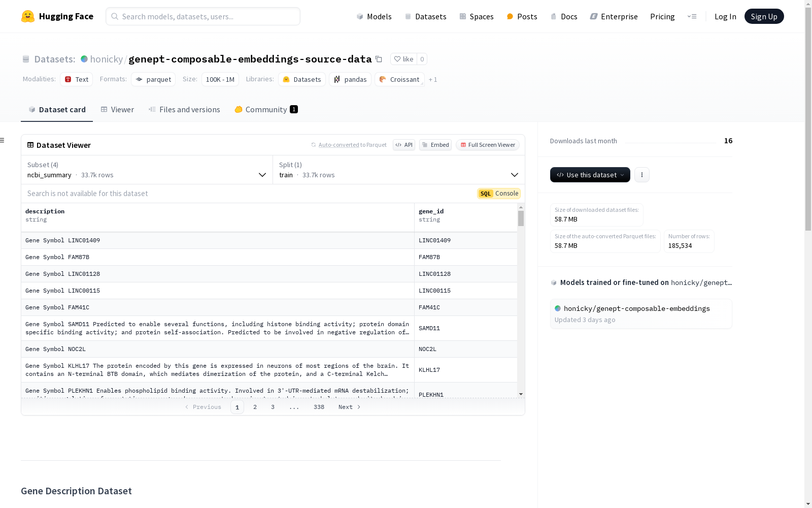
Task: Open the navigation overflow menu icon
Action: coord(692,16)
